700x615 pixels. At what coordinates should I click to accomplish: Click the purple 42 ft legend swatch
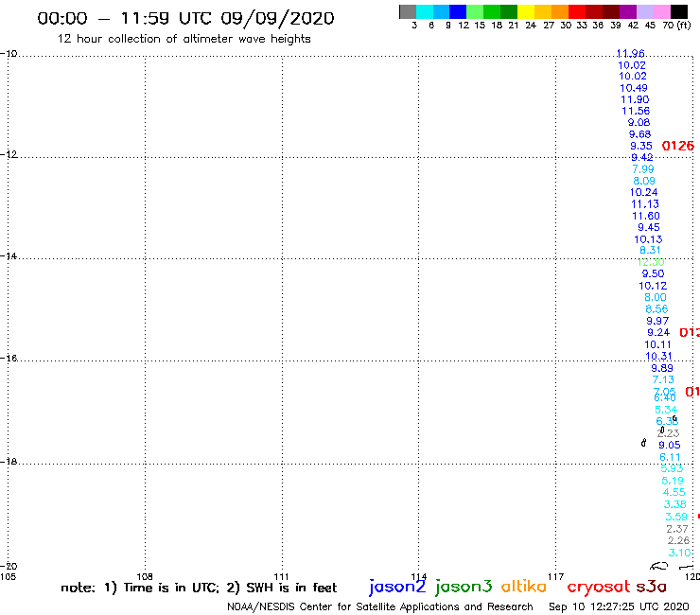point(628,11)
